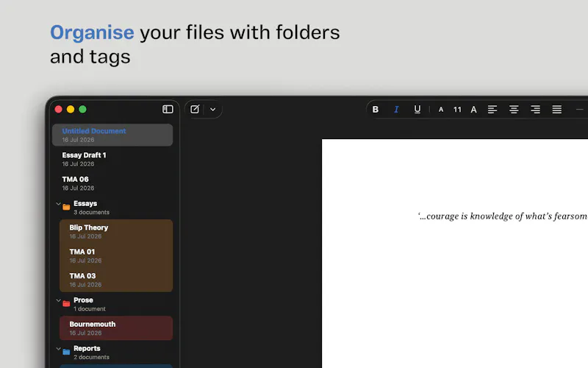Create a new document with compose icon
The width and height of the screenshot is (588, 368).
coord(195,109)
